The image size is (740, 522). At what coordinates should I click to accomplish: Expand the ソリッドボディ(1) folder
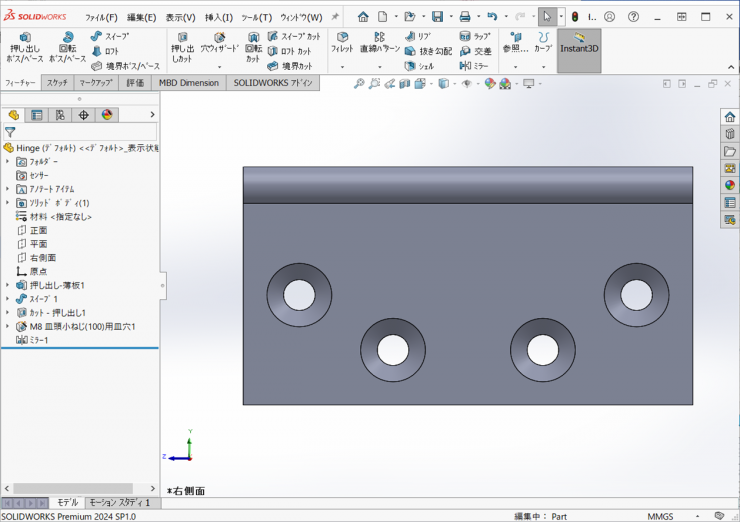(x=8, y=203)
